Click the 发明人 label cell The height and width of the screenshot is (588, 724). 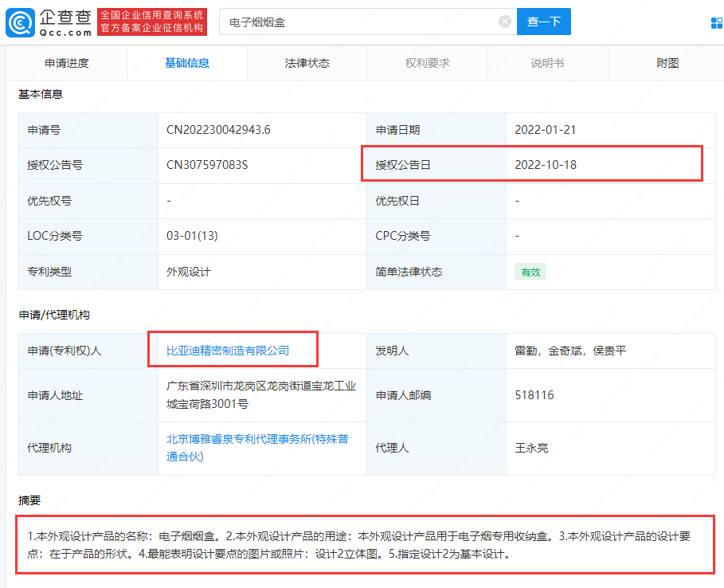pos(436,351)
